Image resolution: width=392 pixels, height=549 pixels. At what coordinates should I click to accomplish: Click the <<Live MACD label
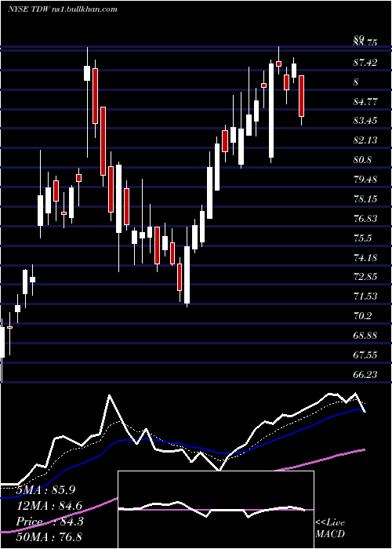pyautogui.click(x=330, y=529)
